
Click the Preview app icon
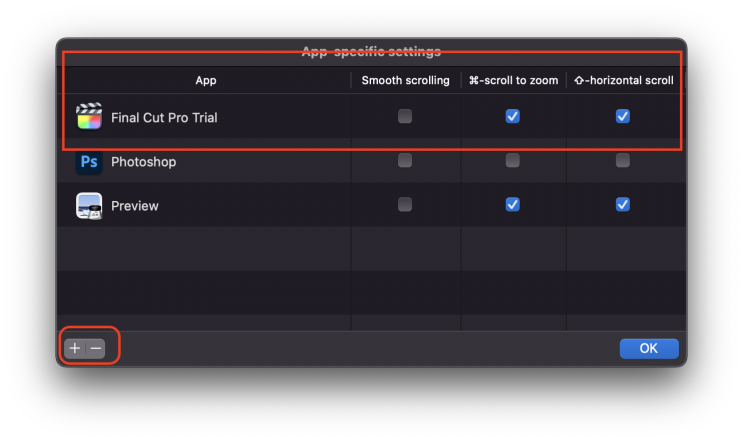tap(89, 206)
